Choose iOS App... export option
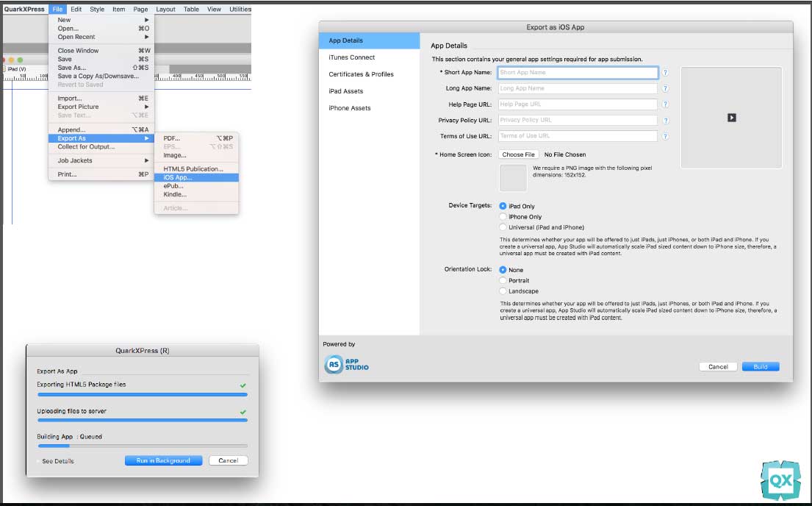Screen dimensions: 812x506 pyautogui.click(x=196, y=177)
